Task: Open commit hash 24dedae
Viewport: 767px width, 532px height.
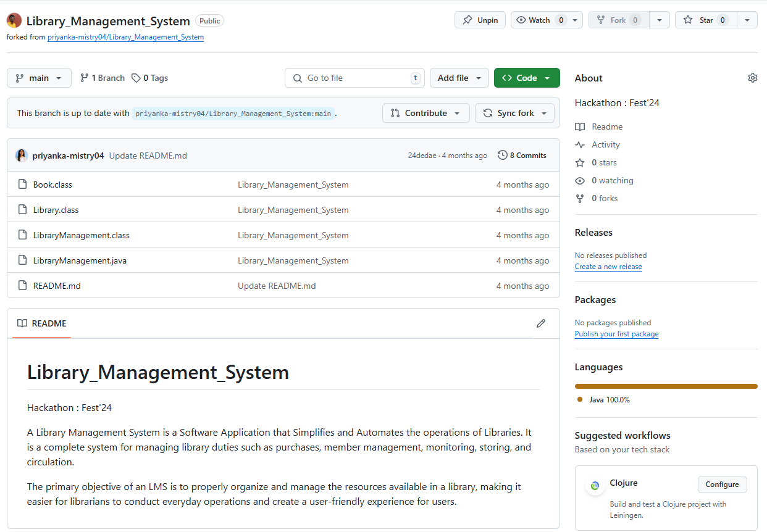Action: tap(422, 156)
